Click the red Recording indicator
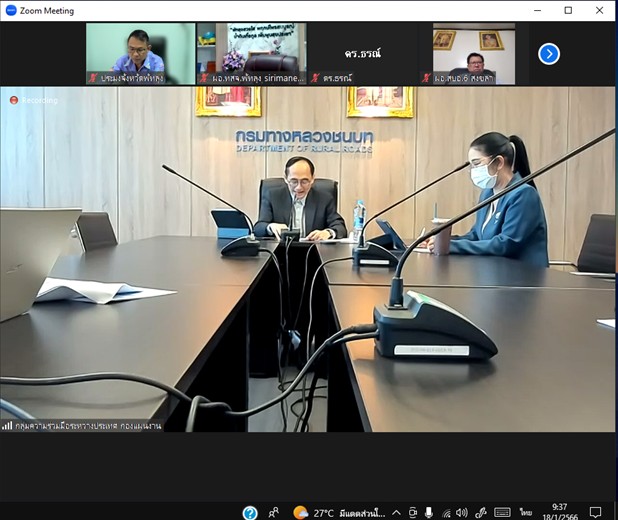The width and height of the screenshot is (618, 520). 14,100
